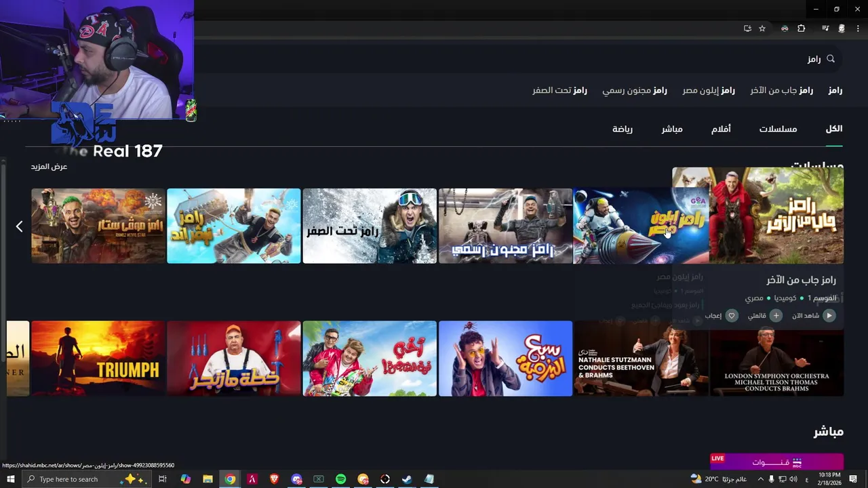Viewport: 868px width, 488px height.
Task: Switch to the أفلام tab
Action: [x=721, y=129]
